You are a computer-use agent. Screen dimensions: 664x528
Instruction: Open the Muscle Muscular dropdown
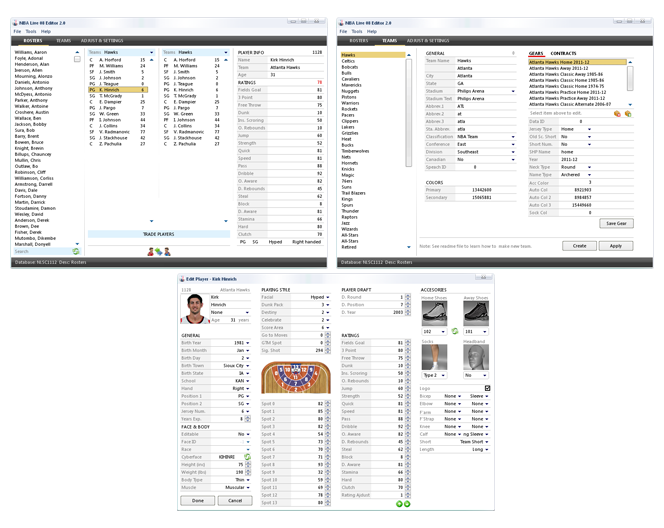point(248,488)
